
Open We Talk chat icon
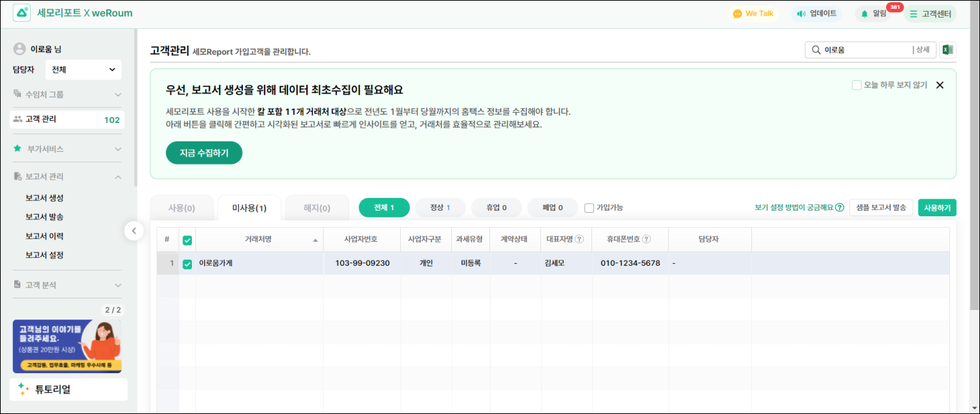[737, 14]
